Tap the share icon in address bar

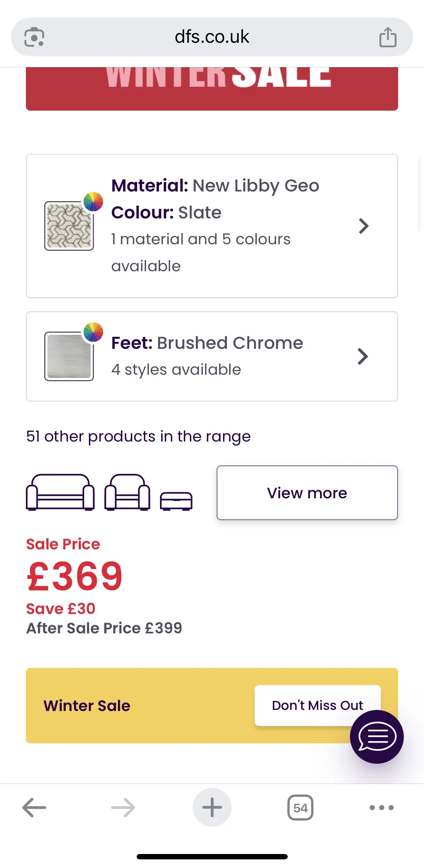[388, 37]
